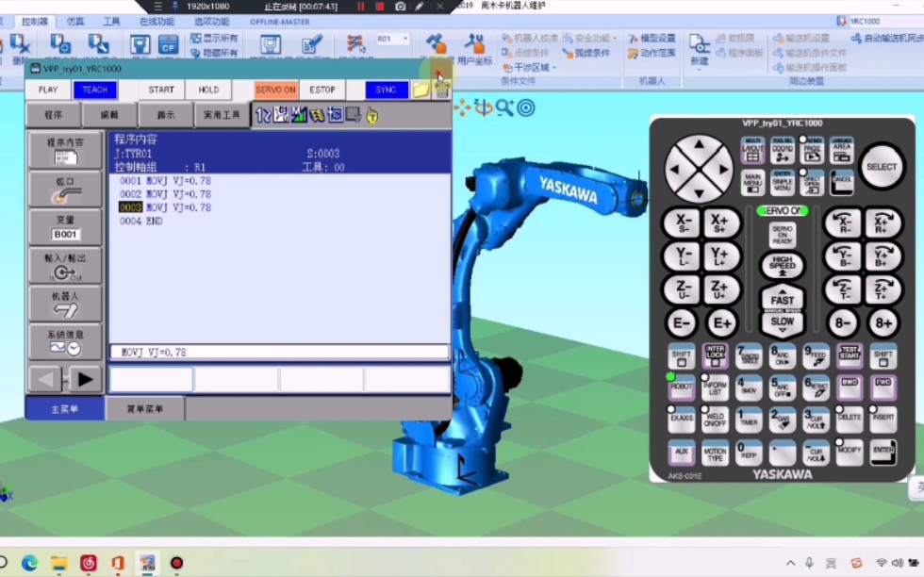The width and height of the screenshot is (924, 577).
Task: Click the CF icon in the ribbon
Action: 168,45
